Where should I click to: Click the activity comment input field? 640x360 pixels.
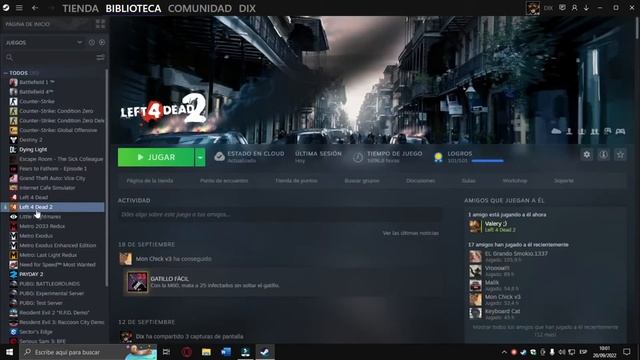[280, 214]
